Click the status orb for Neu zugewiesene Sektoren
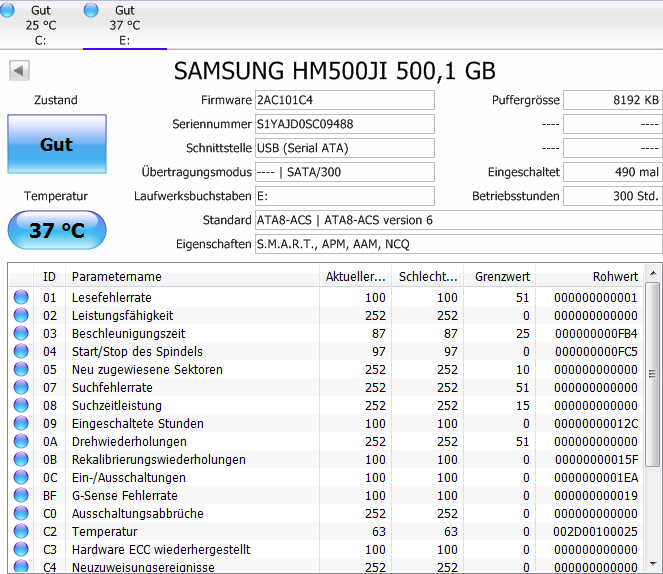 (21, 369)
